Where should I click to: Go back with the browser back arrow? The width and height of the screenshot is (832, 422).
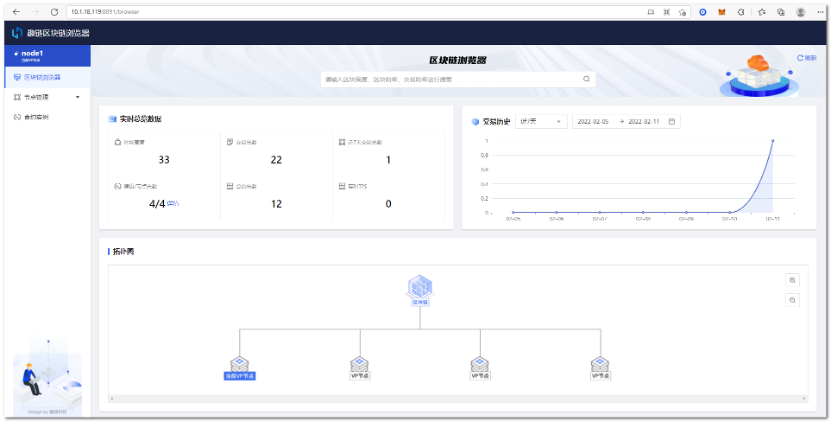pos(16,12)
